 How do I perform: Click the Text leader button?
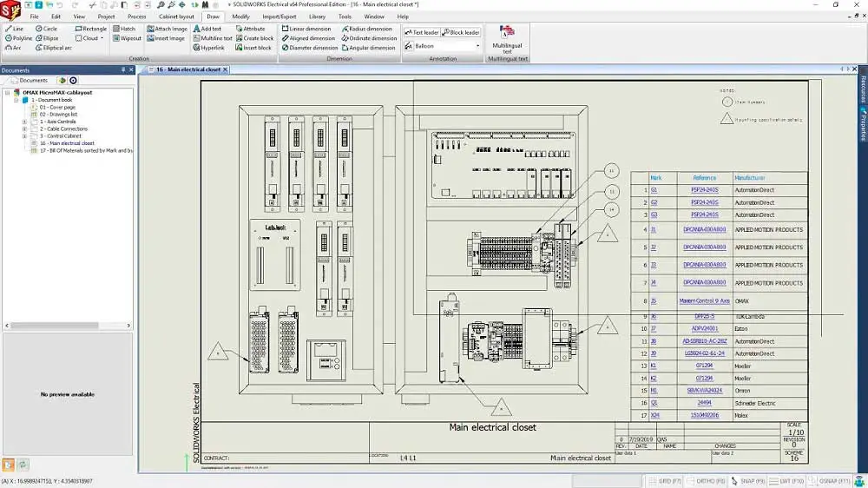(422, 32)
